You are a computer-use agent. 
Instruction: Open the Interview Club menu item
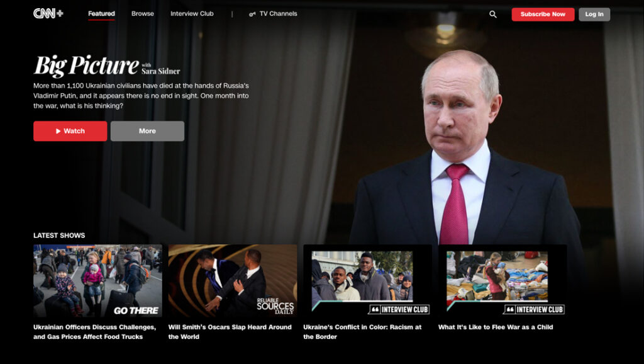191,13
